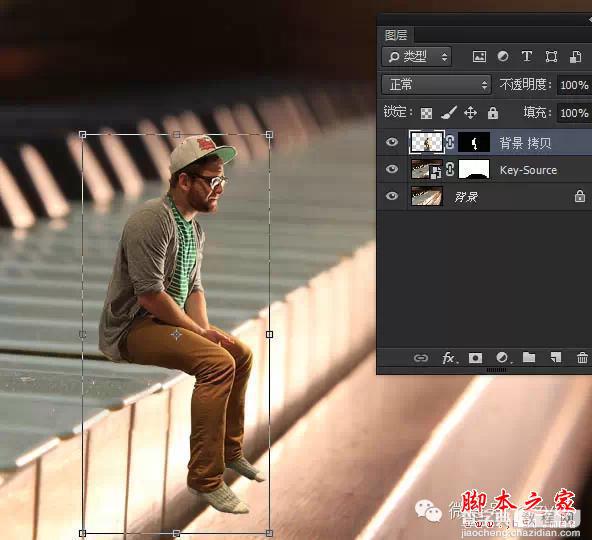Click lock position move icon
This screenshot has width=592, height=540.
pyautogui.click(x=470, y=113)
